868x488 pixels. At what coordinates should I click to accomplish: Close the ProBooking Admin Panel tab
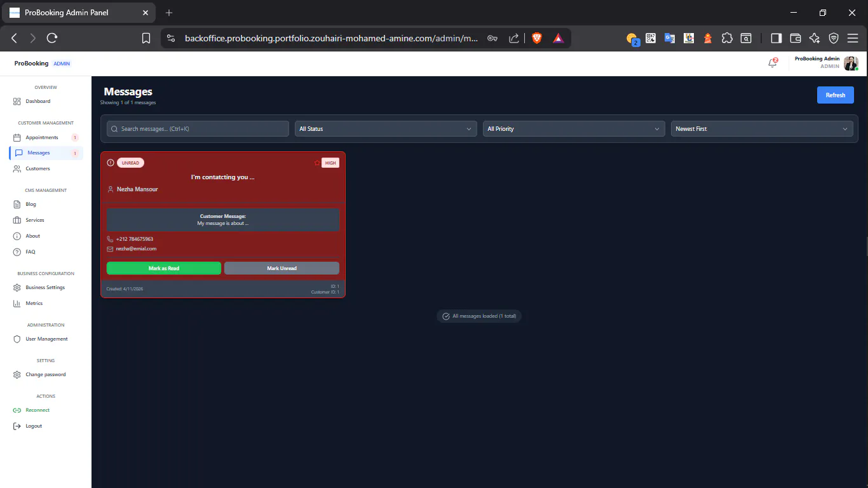click(x=146, y=13)
